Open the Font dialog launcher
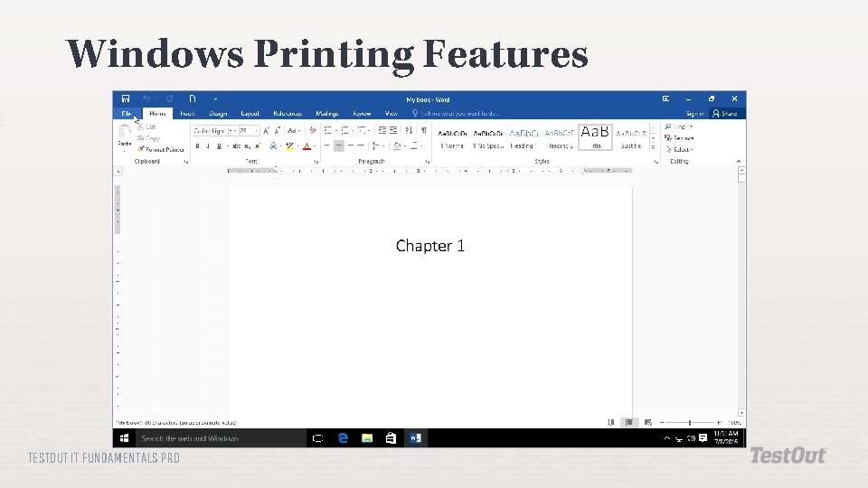 316,162
